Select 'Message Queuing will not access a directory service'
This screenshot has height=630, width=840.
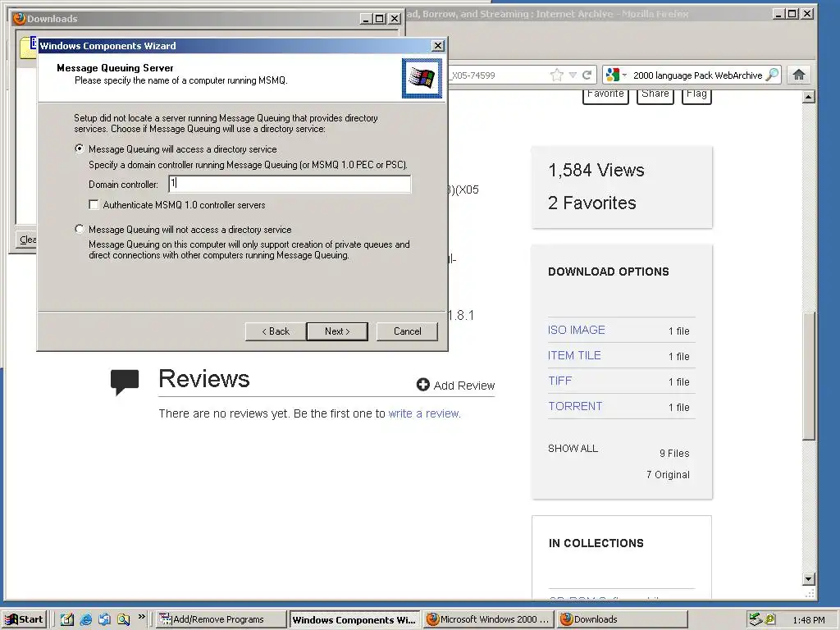click(x=80, y=230)
